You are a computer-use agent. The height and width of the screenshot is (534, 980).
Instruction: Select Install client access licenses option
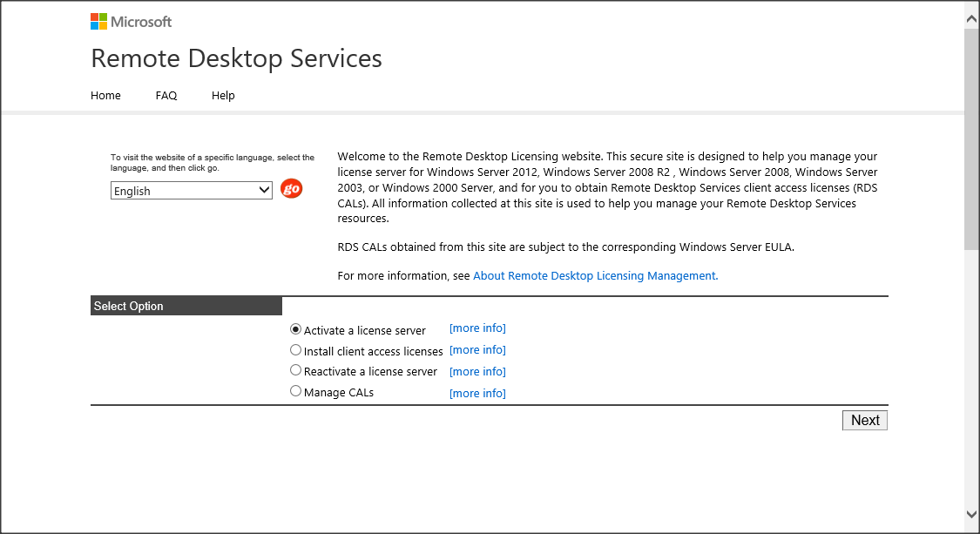pyautogui.click(x=295, y=350)
